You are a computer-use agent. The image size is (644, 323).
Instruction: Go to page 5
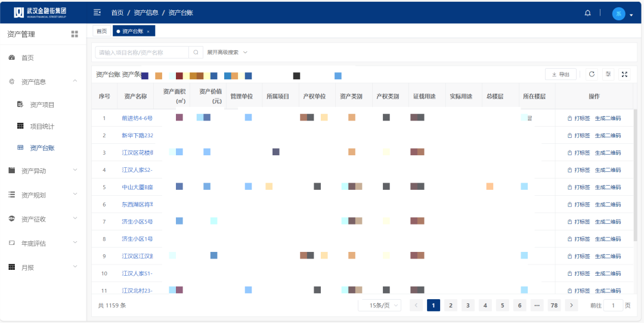tap(502, 305)
